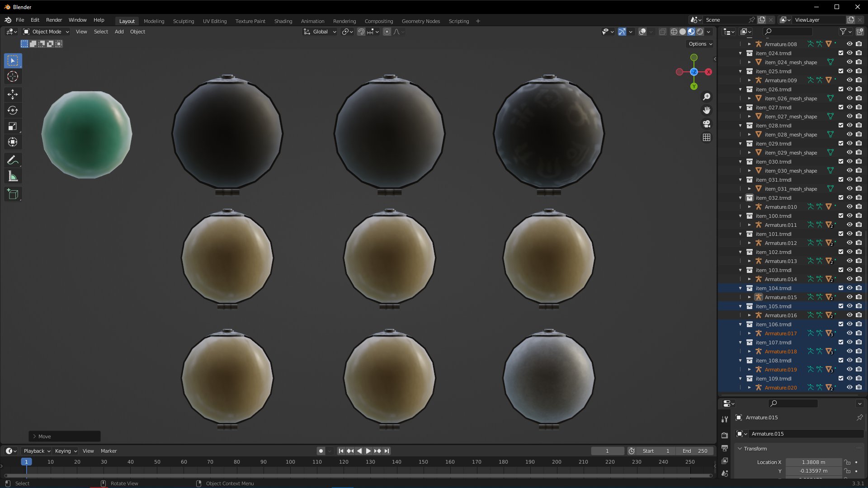868x488 pixels.
Task: Hide Armature.015 in viewport
Action: tap(849, 297)
